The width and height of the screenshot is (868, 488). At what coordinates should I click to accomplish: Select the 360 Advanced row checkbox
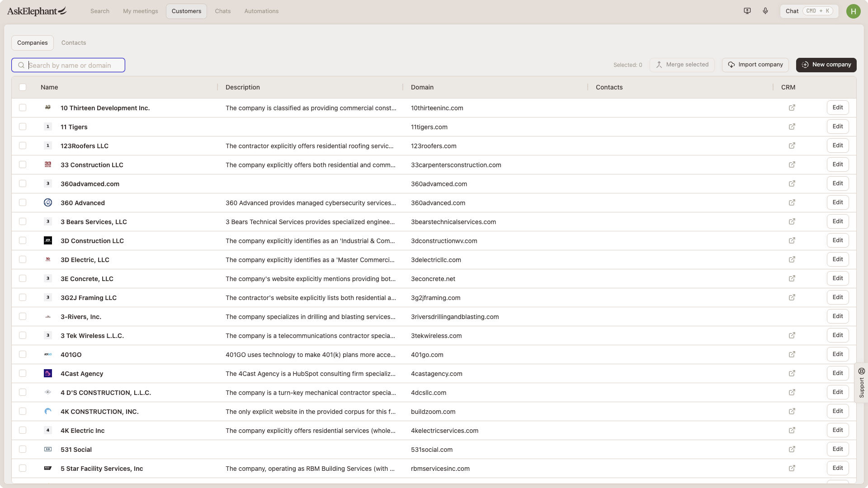tap(23, 202)
